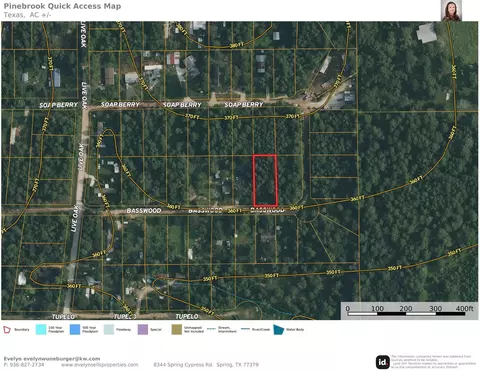Click the cul-de-sac circle east of Basswood

[308, 211]
